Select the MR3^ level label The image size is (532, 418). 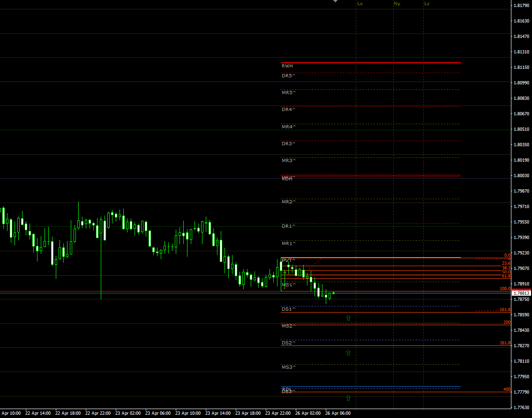coord(289,160)
